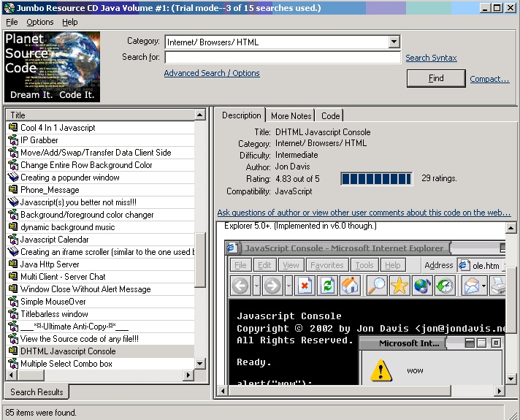Click the icon next to Change Entire Row Background Color
This screenshot has width=520, height=420.
[13, 165]
